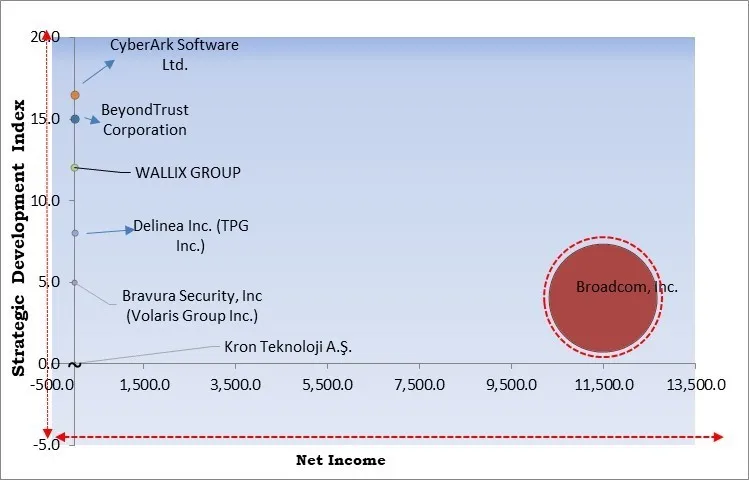Click the 5,500.0 x-axis tick label

[328, 384]
